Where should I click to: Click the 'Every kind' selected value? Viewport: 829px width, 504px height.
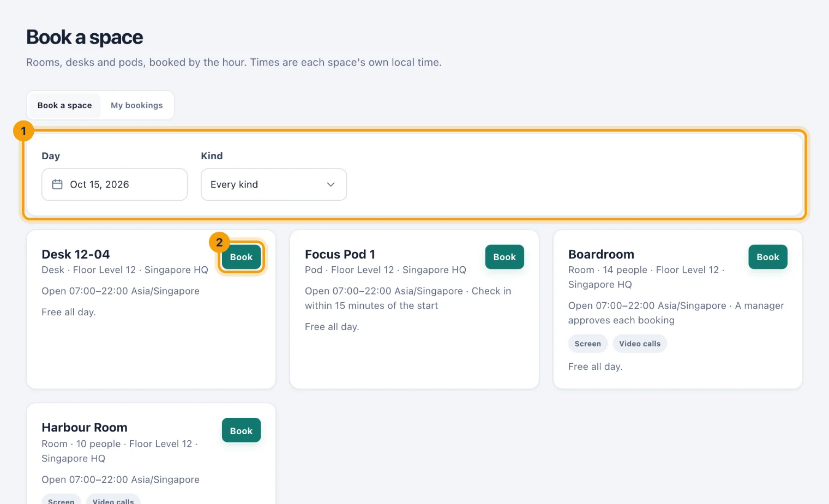[x=235, y=184]
